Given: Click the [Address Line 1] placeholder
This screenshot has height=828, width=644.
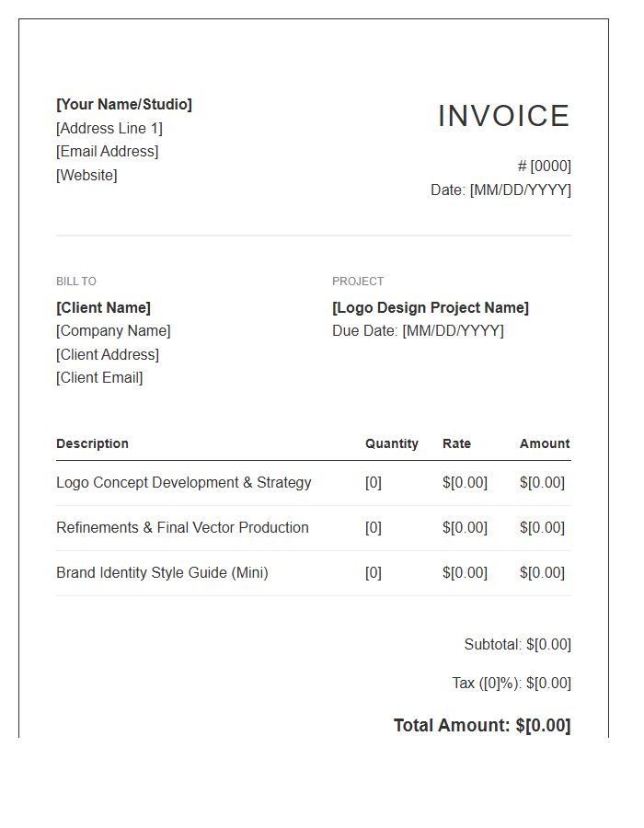Looking at the screenshot, I should [109, 128].
